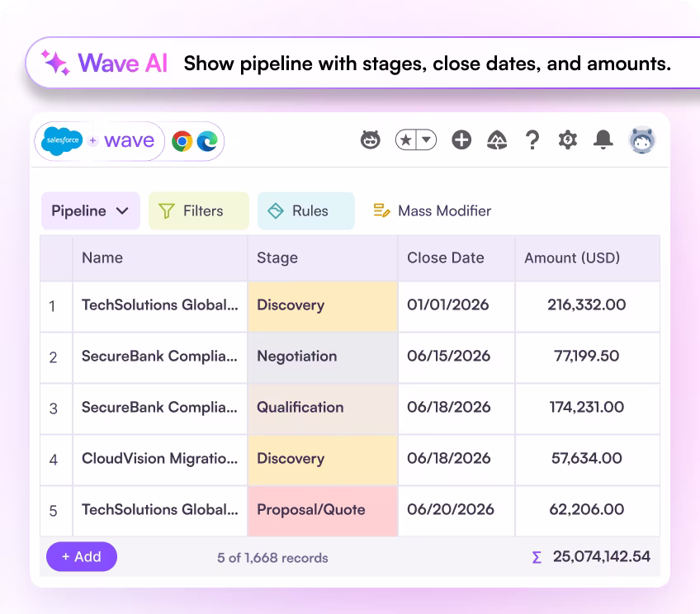Click the total sum 25,074,142.54

(x=602, y=556)
